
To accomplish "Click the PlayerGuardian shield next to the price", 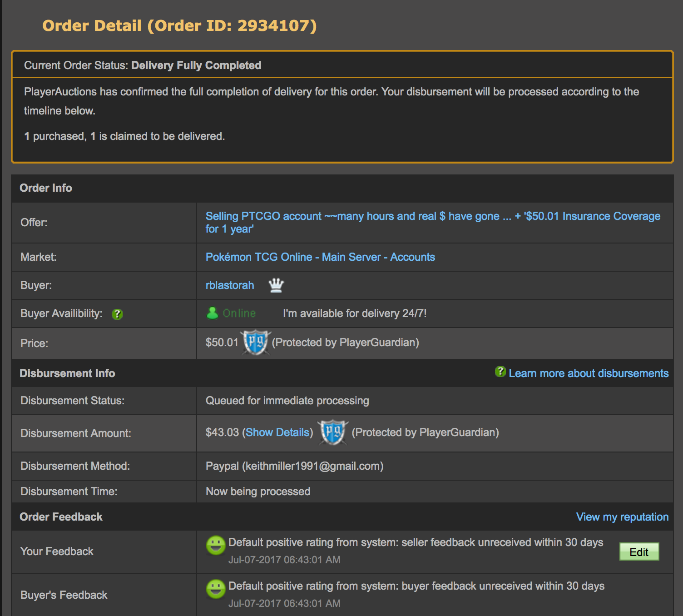I will tap(254, 343).
